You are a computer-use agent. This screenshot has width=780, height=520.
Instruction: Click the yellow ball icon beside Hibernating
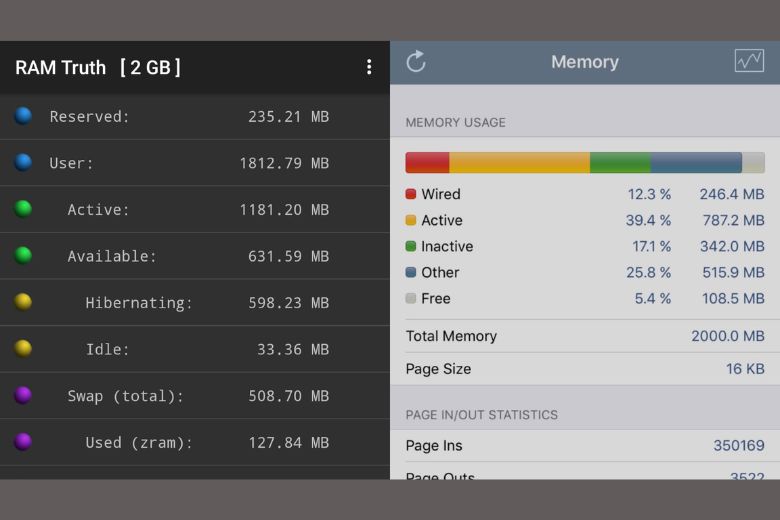pyautogui.click(x=23, y=302)
